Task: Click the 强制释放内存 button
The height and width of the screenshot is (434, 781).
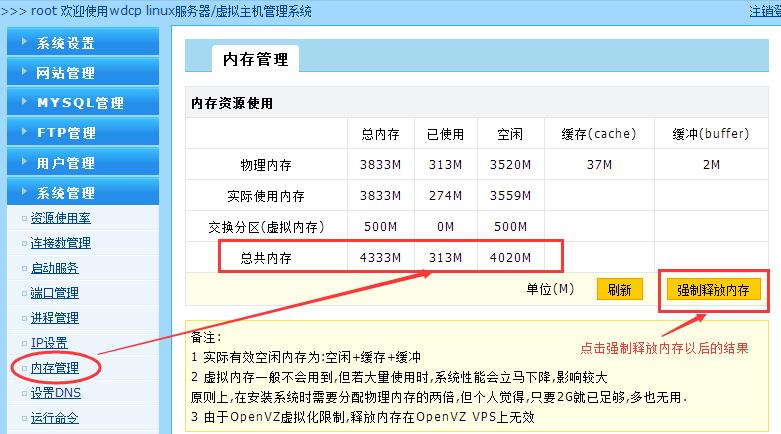Action: (712, 290)
